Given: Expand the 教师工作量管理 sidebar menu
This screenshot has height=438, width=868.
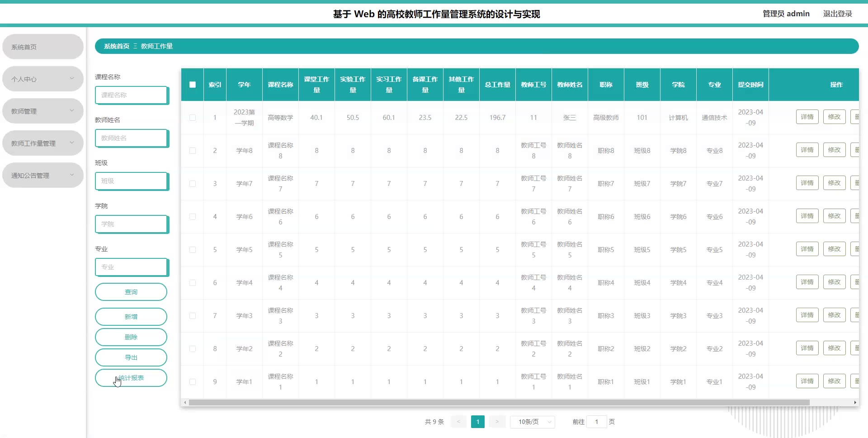Looking at the screenshot, I should [x=43, y=143].
